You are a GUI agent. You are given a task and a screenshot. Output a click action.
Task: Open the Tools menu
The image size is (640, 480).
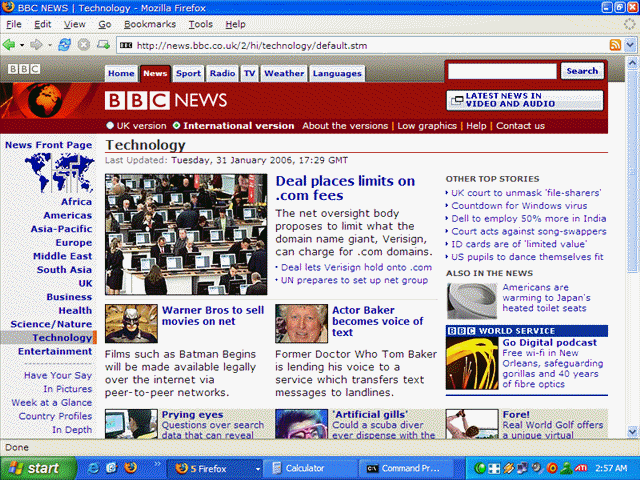[x=200, y=24]
